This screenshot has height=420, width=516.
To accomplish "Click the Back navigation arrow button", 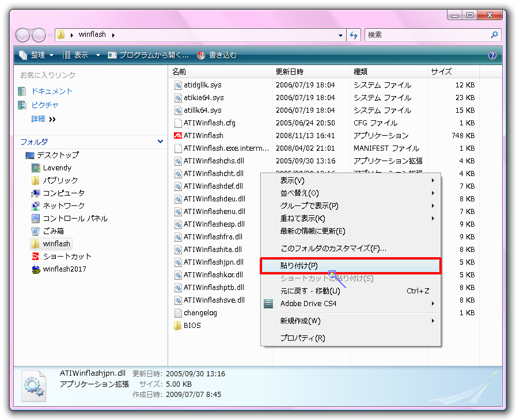I will pos(22,35).
